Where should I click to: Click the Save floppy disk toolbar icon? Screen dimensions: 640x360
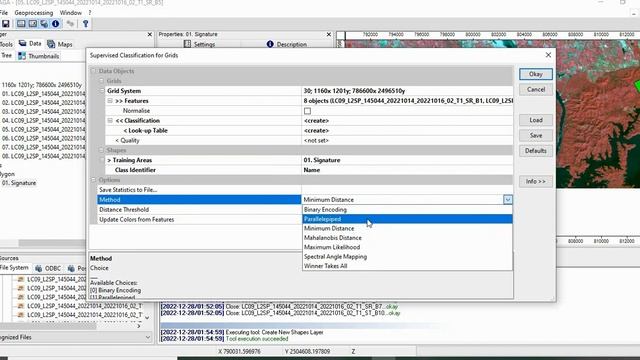(6, 24)
